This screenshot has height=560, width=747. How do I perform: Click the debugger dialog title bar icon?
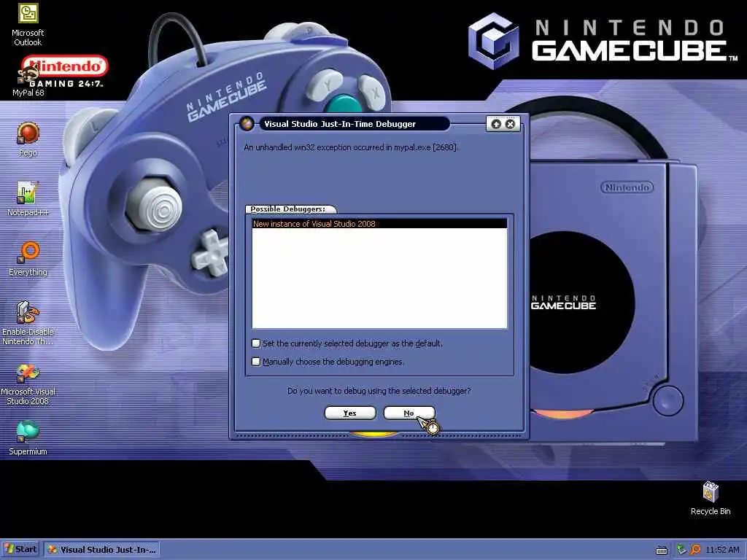point(247,124)
